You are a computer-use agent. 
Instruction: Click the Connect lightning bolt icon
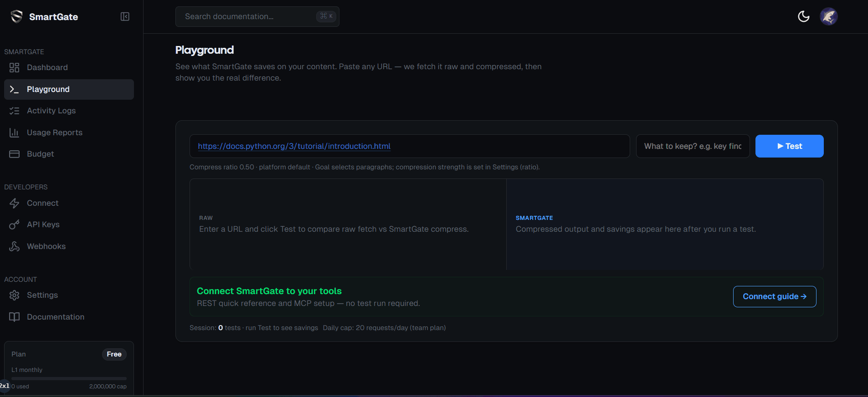click(x=15, y=203)
